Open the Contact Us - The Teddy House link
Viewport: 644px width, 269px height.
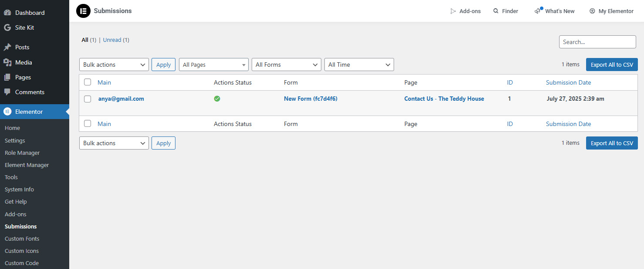444,99
